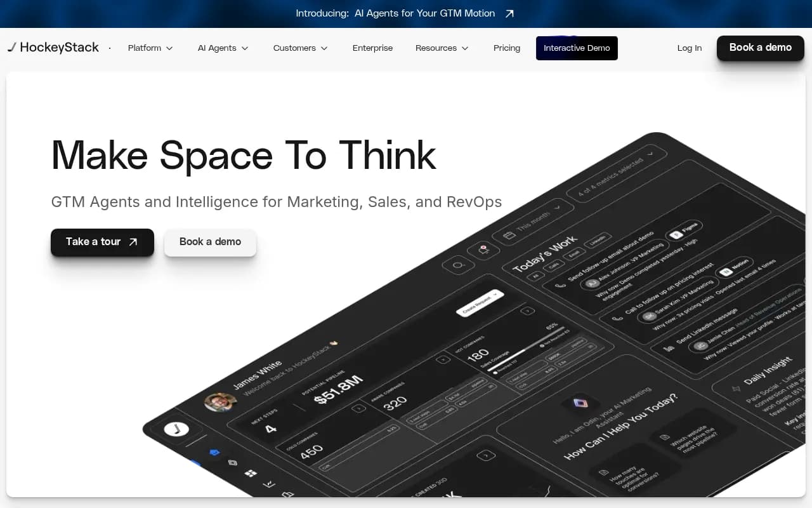812x508 pixels.
Task: Click the grid squares icon in the sidebar
Action: coord(251,472)
